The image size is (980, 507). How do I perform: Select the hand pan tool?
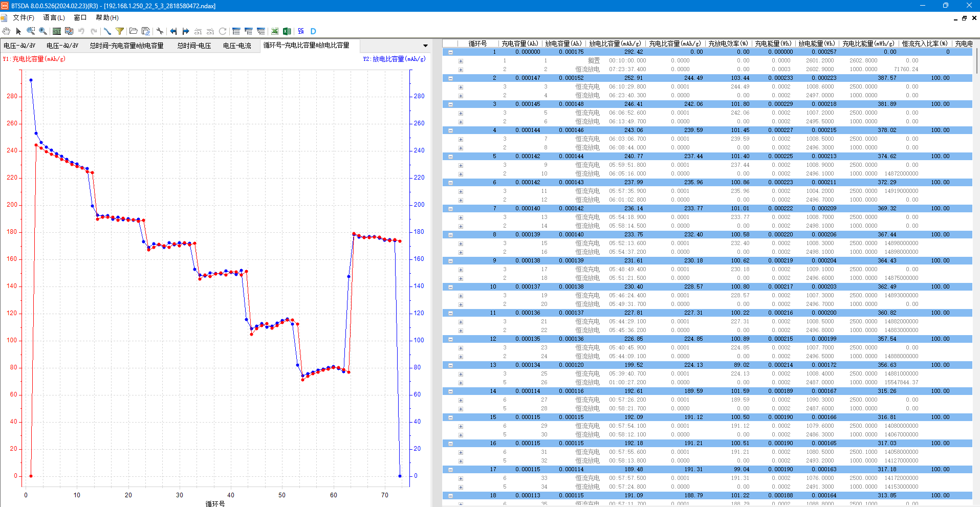click(6, 31)
